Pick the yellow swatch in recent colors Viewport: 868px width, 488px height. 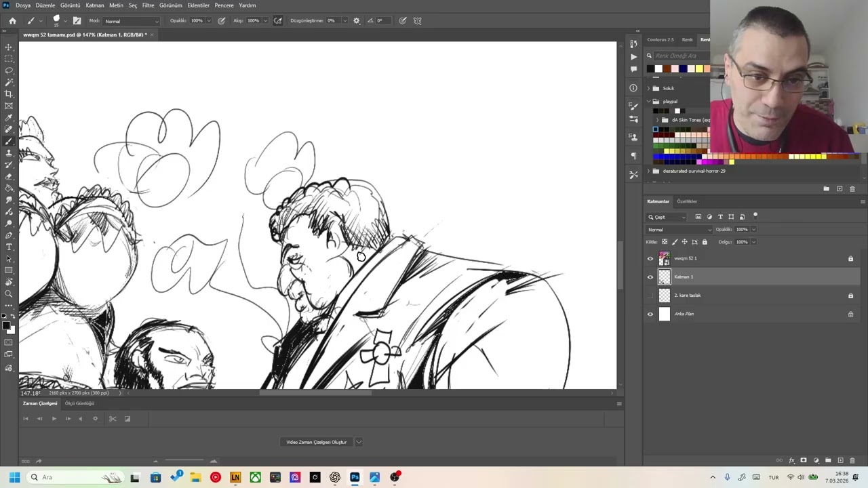coord(699,68)
